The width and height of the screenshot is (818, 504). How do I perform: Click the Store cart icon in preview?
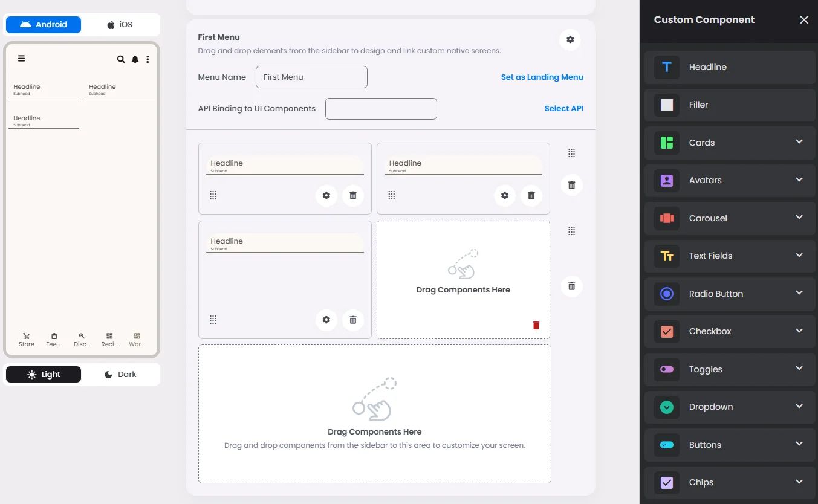[x=27, y=336]
